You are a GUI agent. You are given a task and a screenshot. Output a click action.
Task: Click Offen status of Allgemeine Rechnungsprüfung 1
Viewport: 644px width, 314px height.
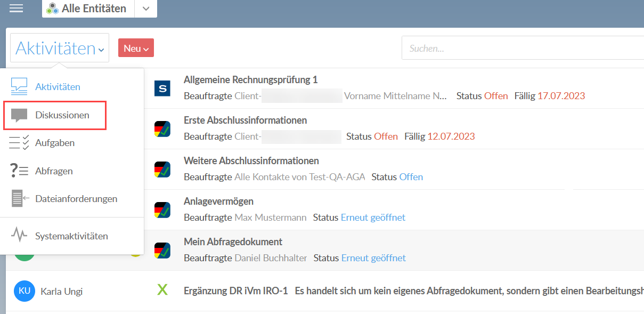pos(496,96)
